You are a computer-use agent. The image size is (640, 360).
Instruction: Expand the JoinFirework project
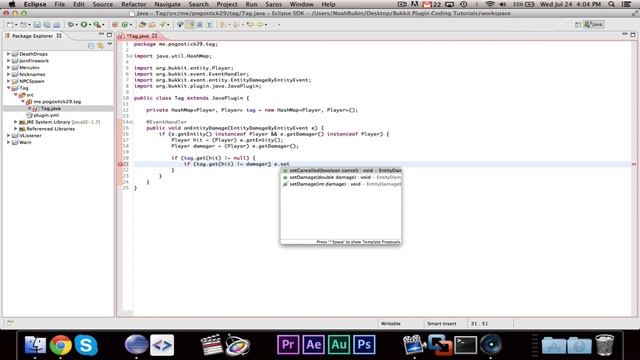pyautogui.click(x=8, y=61)
